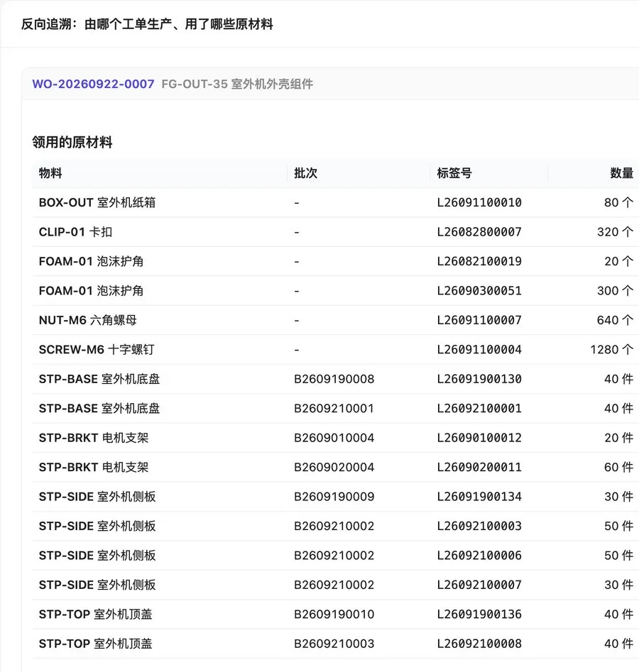This screenshot has height=672, width=639.
Task: Select label number L26092100003
Action: (479, 527)
